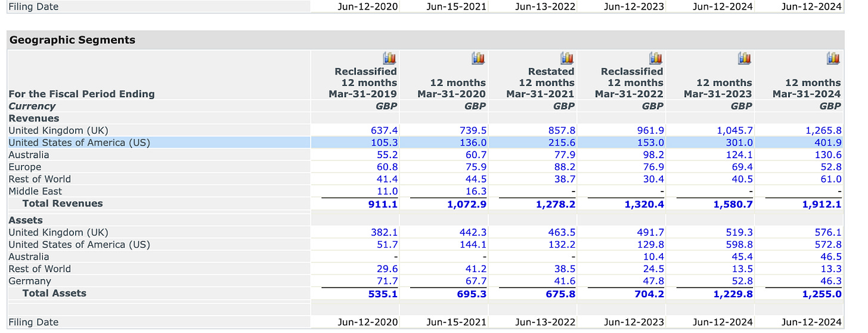Open US revenue value 215.6
The height and width of the screenshot is (333, 868).
coord(562,143)
